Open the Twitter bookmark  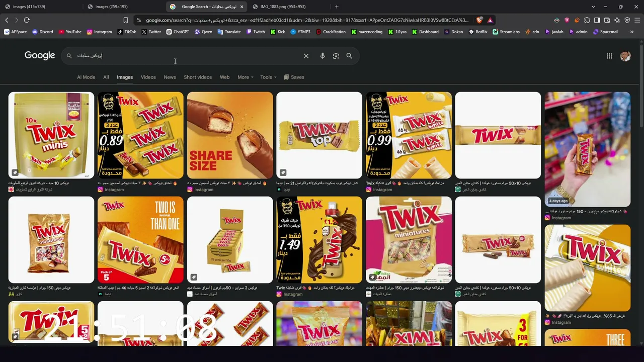(151, 32)
